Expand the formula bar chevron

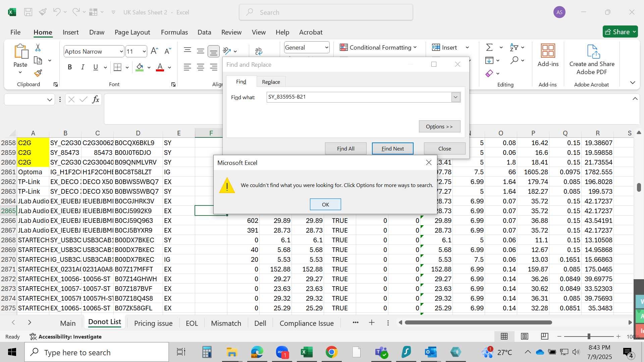tap(635, 99)
